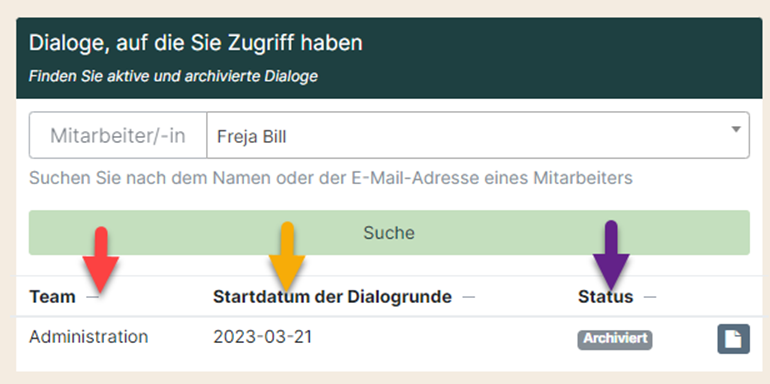Click the Archiviert status badge

tap(615, 340)
